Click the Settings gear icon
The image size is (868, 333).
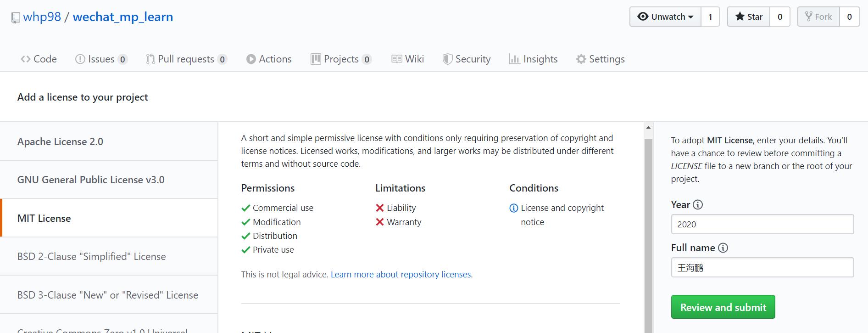[x=581, y=59]
